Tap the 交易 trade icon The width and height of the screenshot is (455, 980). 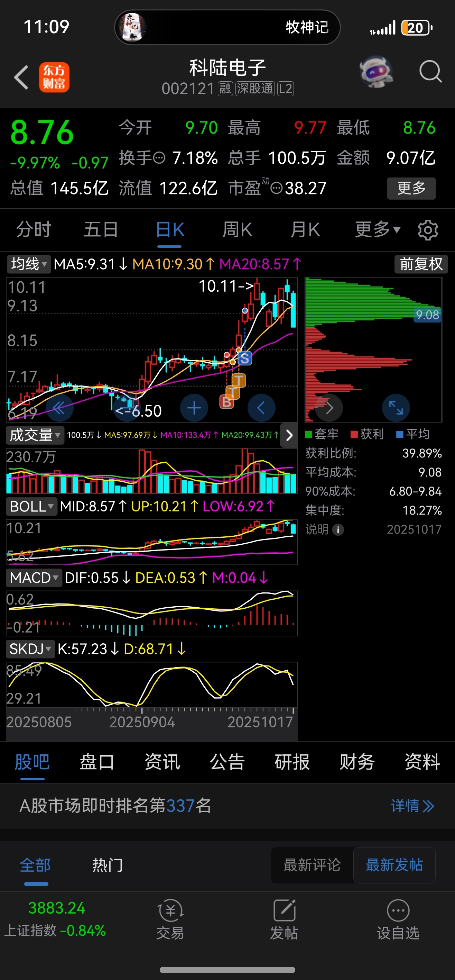[170, 919]
